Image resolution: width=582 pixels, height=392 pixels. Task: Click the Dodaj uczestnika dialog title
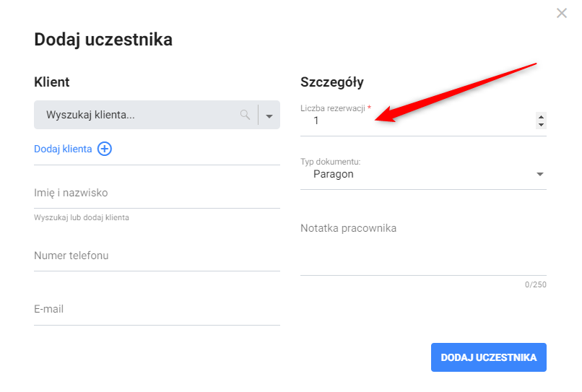103,40
